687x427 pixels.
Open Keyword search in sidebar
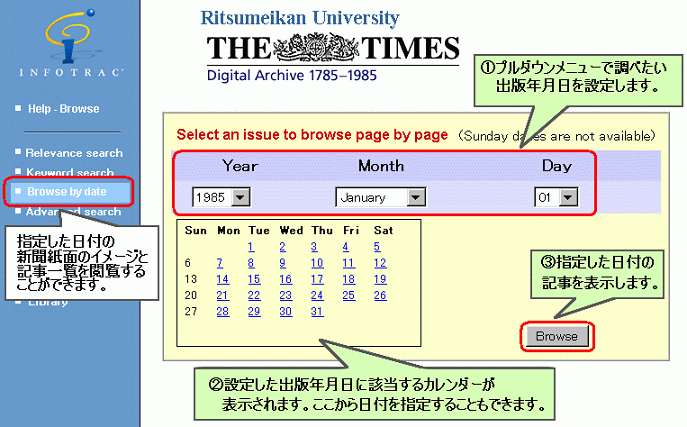tap(70, 172)
